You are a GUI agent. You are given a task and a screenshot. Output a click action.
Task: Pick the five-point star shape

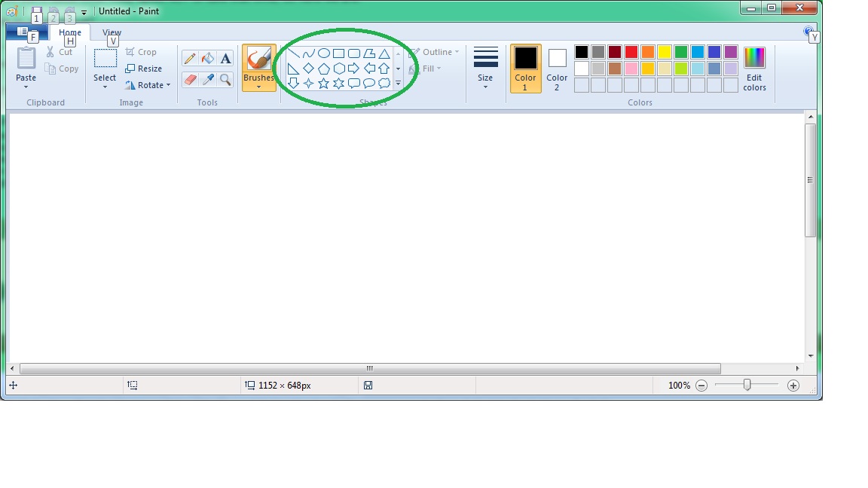pyautogui.click(x=324, y=84)
